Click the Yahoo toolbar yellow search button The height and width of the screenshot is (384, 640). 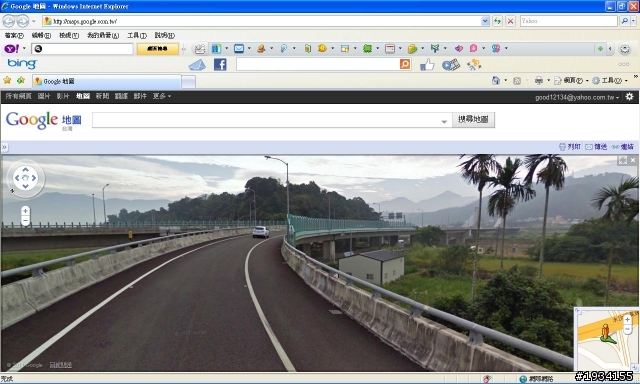158,49
